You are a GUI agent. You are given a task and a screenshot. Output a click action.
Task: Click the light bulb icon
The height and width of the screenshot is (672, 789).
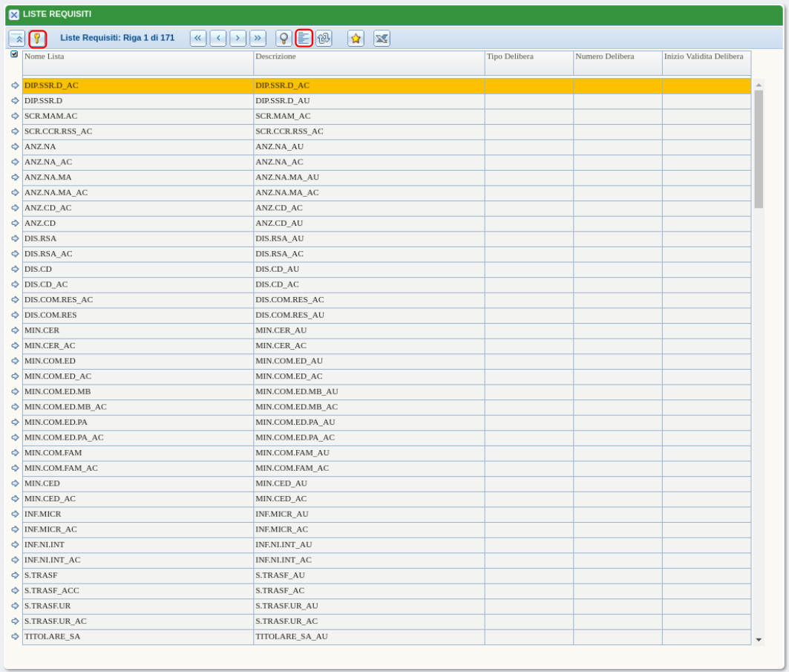(284, 39)
